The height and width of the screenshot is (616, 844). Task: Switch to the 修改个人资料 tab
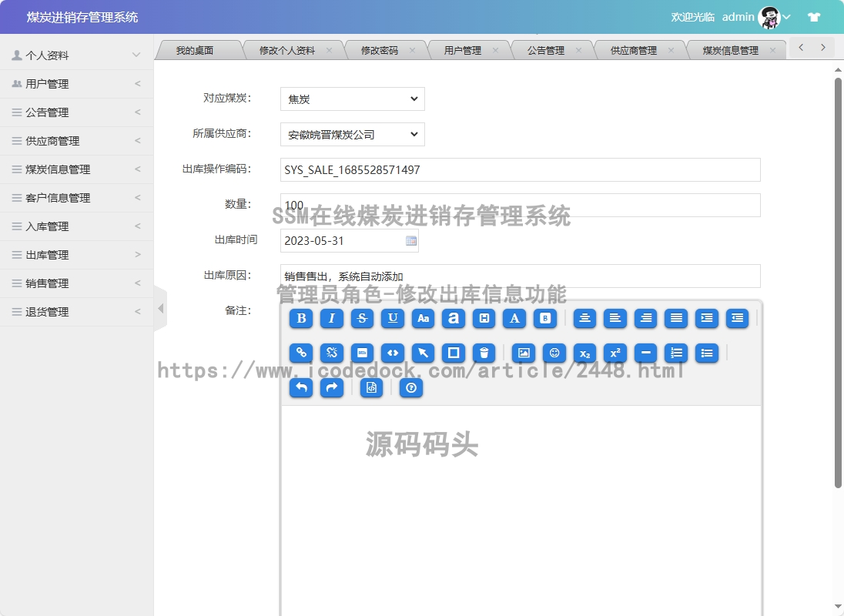click(287, 51)
